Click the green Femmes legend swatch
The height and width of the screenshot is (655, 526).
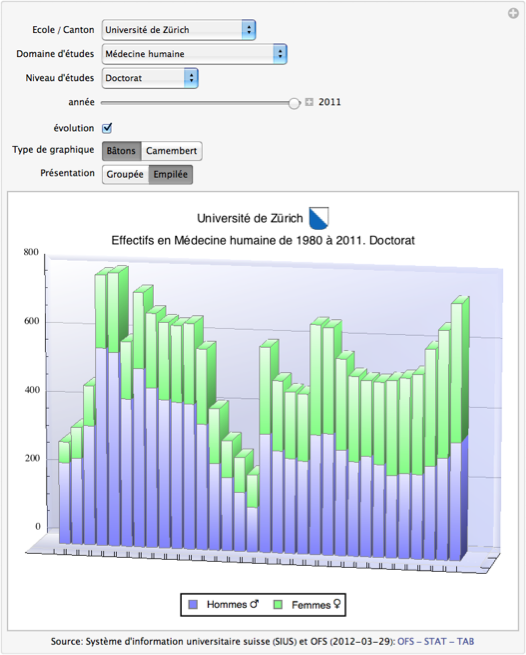pyautogui.click(x=278, y=604)
